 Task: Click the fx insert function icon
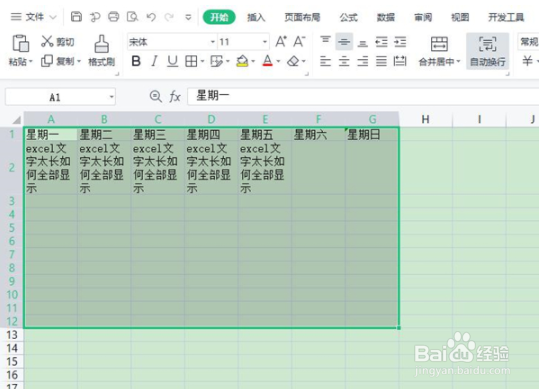click(175, 97)
